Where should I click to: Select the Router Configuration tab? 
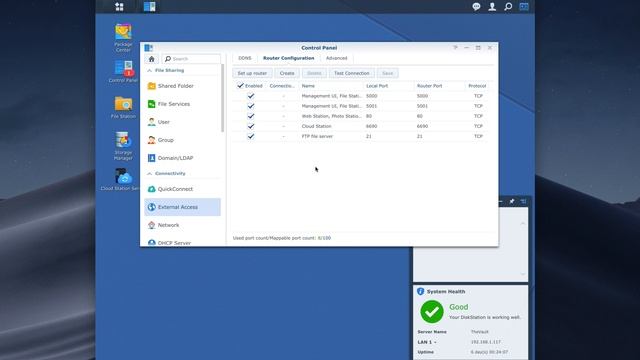(x=289, y=58)
